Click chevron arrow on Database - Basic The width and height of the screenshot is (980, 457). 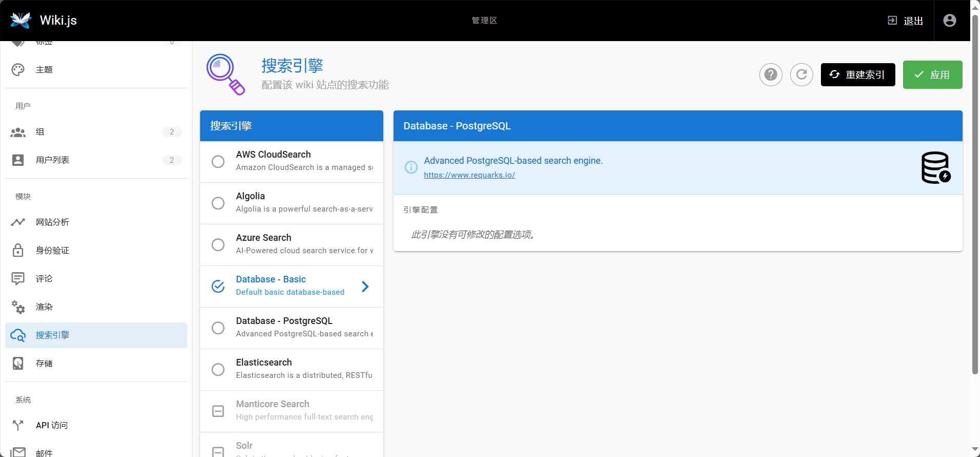pos(365,287)
